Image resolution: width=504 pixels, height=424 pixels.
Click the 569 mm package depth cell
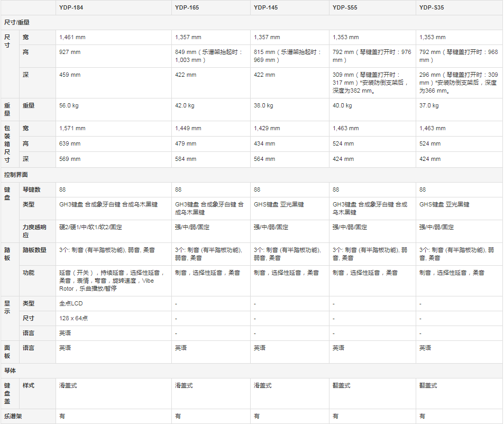[x=114, y=159]
